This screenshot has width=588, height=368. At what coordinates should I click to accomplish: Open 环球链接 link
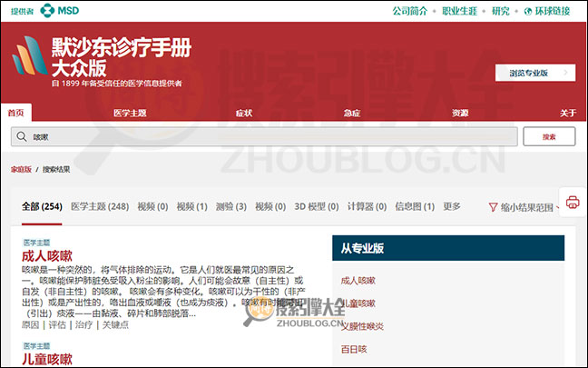coord(553,11)
